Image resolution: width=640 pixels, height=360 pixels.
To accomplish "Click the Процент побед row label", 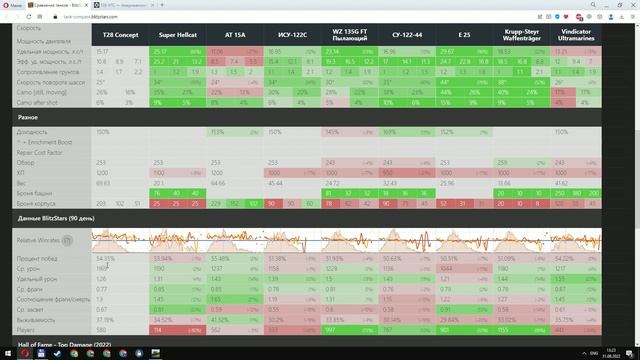I will 37,259.
